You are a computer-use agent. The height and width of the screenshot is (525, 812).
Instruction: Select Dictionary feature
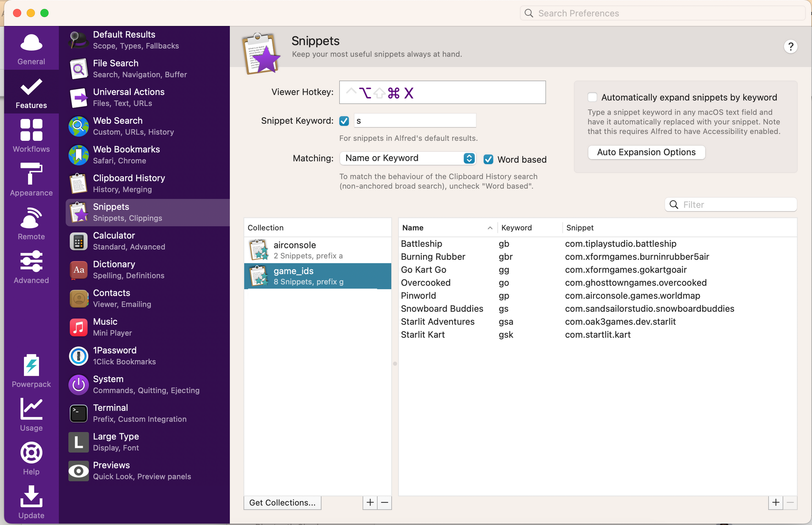pyautogui.click(x=148, y=270)
